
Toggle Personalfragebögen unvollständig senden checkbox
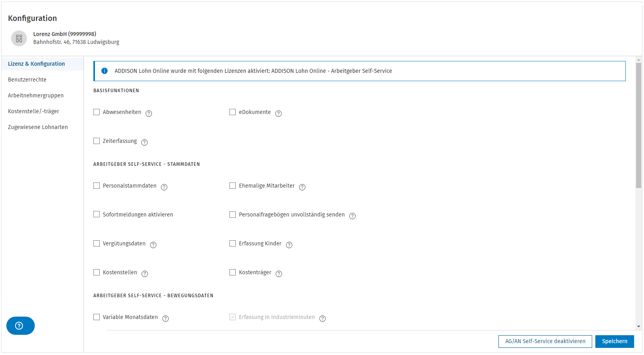[233, 215]
